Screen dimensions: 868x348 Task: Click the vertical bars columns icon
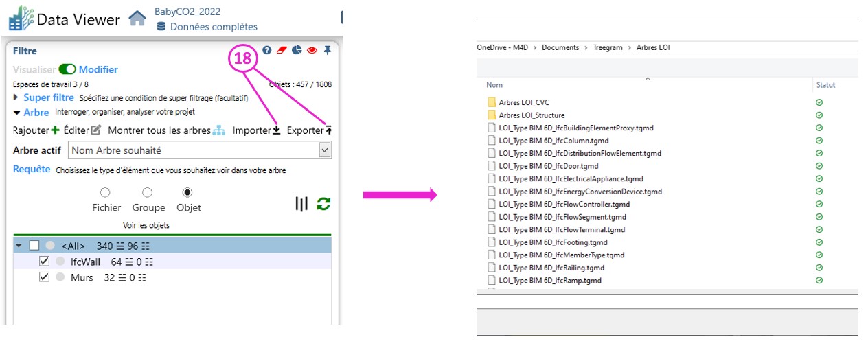coord(301,204)
